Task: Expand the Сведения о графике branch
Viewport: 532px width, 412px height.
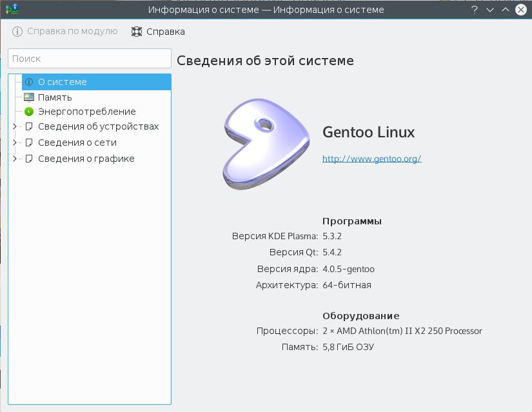Action: 15,159
